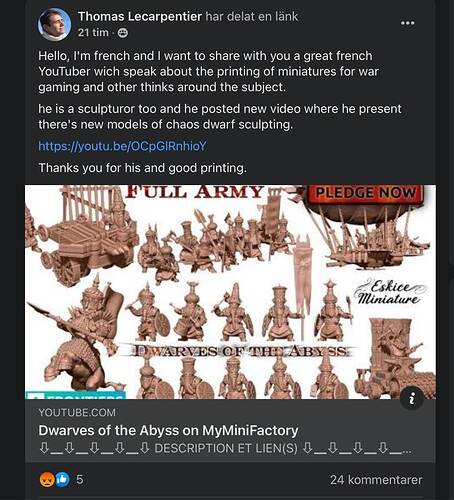This screenshot has width=454, height=500.
Task: Click the FULL ARMY heading in thumbnail
Action: (195, 192)
